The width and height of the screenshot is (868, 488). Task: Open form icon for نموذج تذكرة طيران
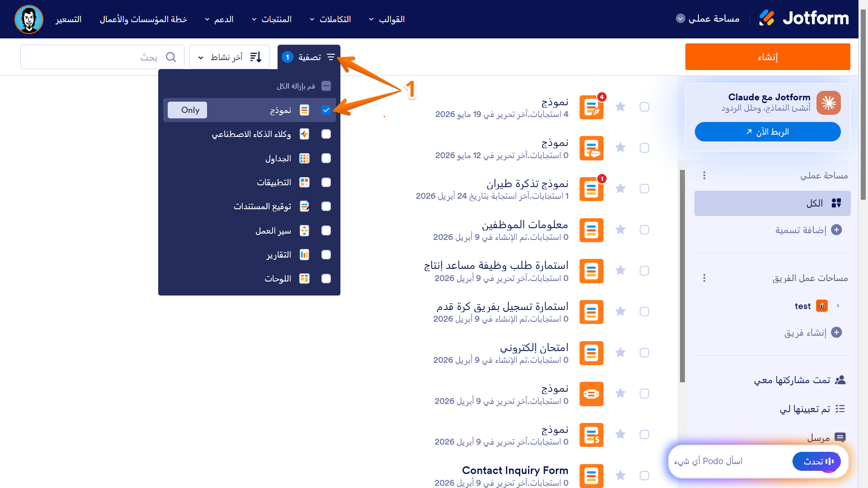tap(591, 189)
